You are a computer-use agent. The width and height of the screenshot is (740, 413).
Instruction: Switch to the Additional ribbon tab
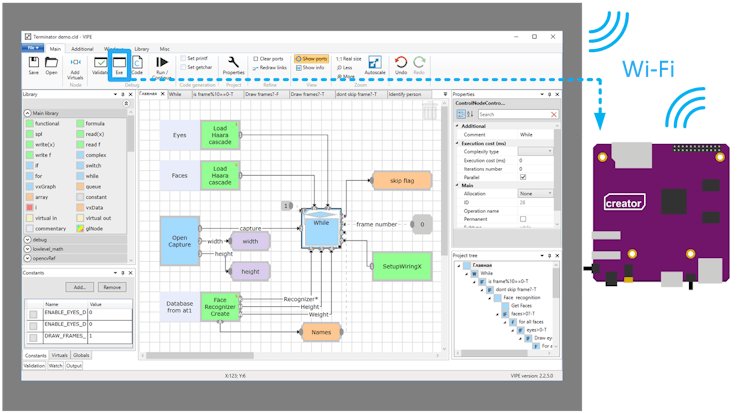(82, 49)
